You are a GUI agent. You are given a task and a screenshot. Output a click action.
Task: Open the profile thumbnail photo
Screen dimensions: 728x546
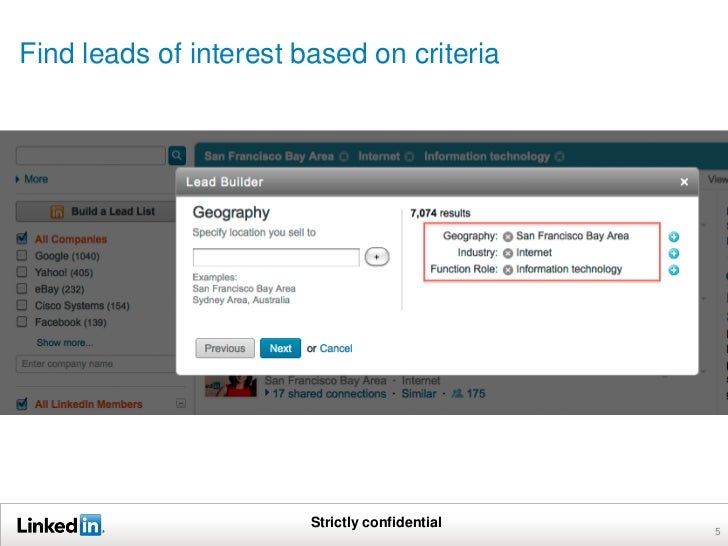point(231,386)
